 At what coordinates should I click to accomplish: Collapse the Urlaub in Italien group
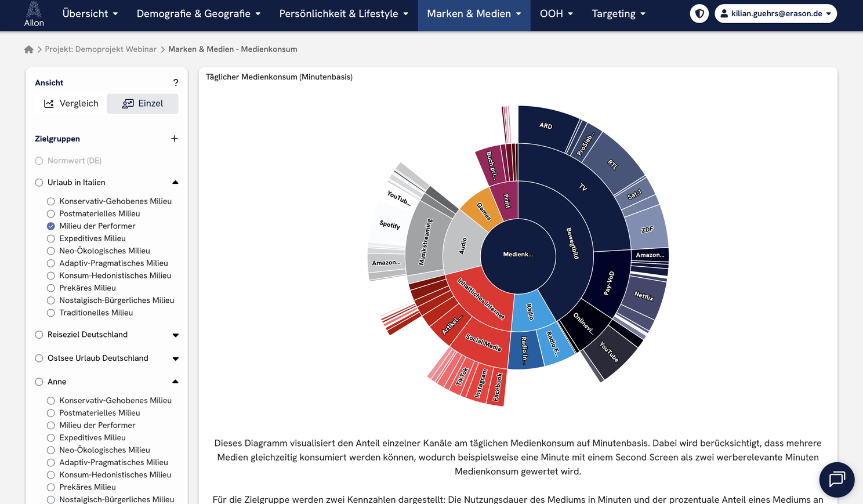175,183
